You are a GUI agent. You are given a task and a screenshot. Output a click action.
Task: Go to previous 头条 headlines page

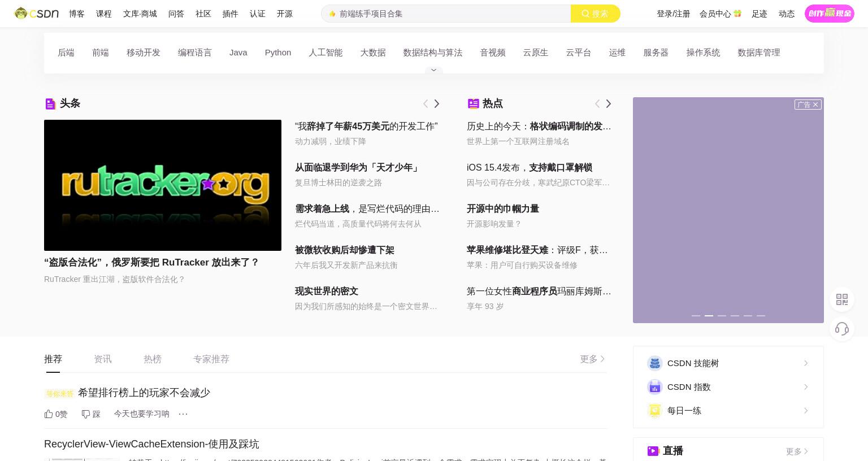pyautogui.click(x=426, y=103)
